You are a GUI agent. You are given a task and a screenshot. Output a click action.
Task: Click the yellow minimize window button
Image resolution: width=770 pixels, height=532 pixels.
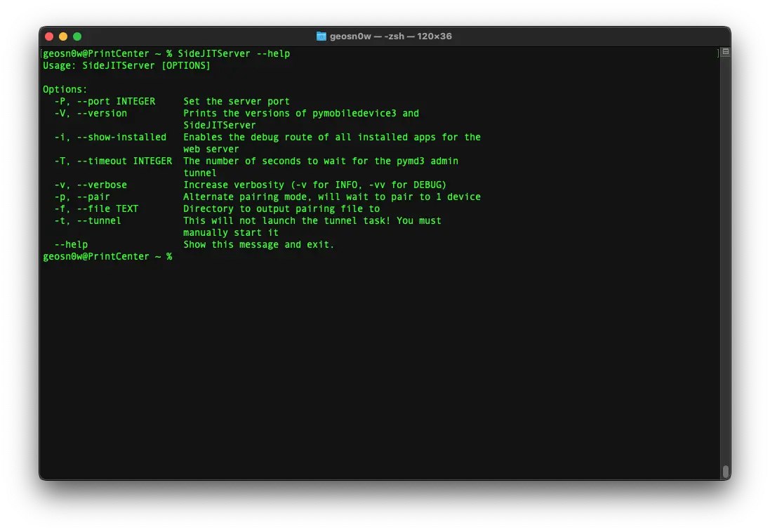coord(63,36)
